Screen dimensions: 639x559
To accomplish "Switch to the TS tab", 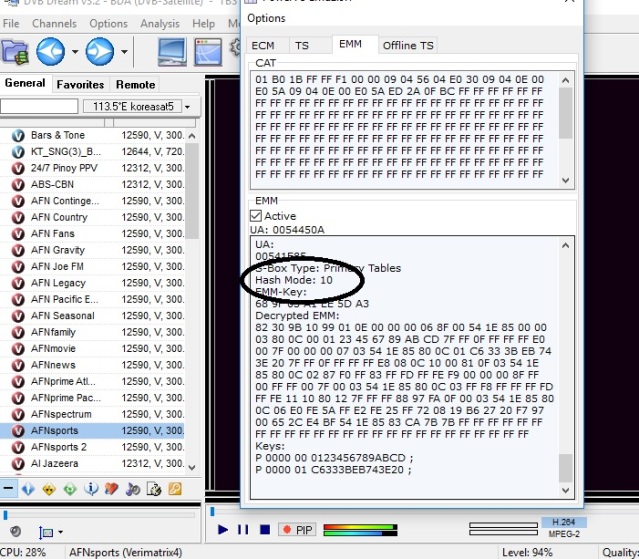I will pyautogui.click(x=302, y=46).
